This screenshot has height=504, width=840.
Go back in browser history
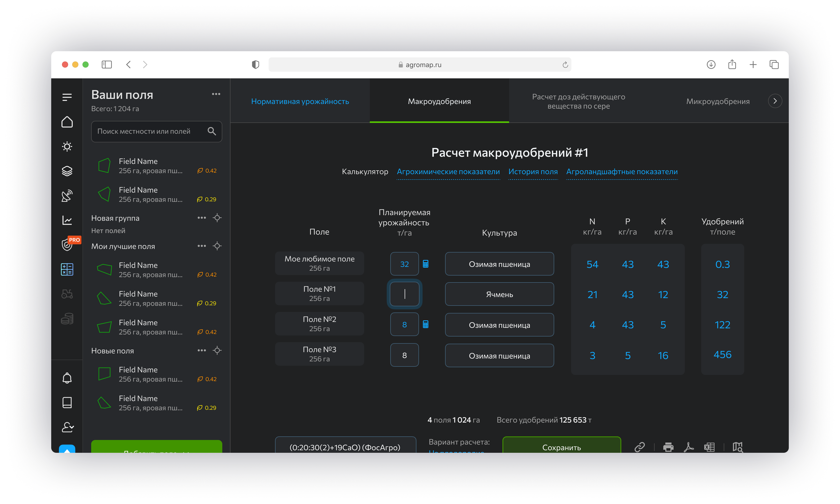pos(128,65)
